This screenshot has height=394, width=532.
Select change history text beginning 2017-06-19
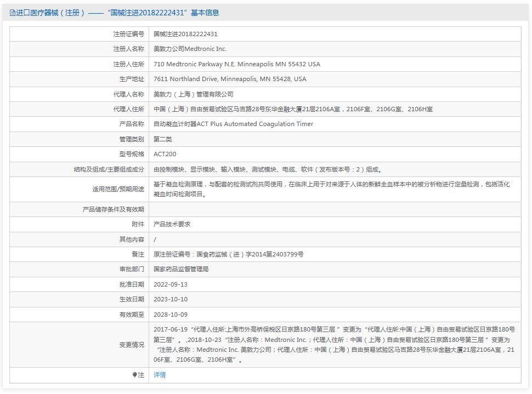pos(334,345)
